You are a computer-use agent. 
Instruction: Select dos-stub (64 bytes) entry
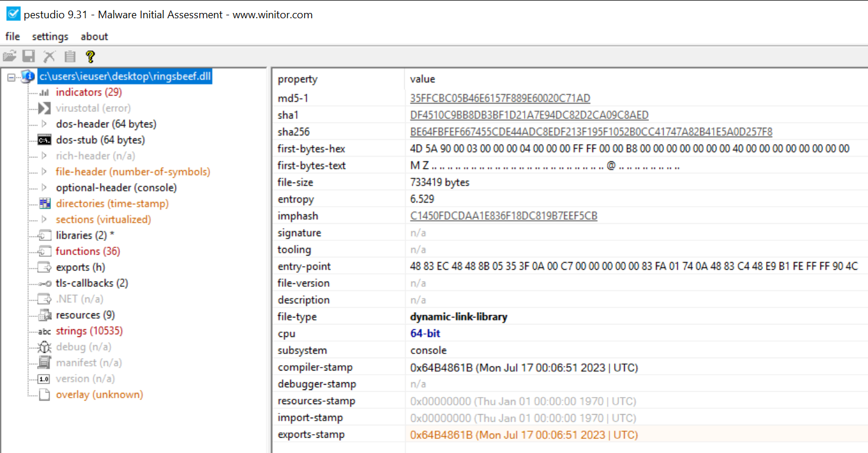100,140
